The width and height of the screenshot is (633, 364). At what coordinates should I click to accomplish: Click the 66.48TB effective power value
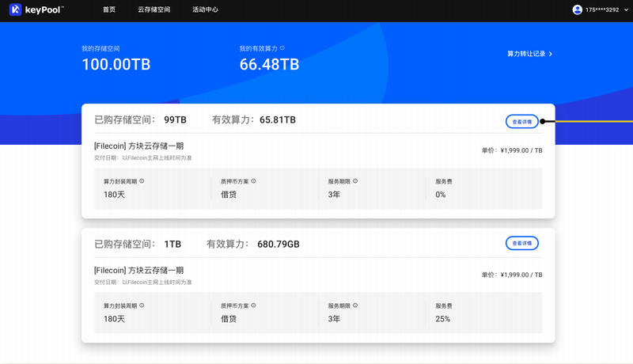pyautogui.click(x=269, y=65)
